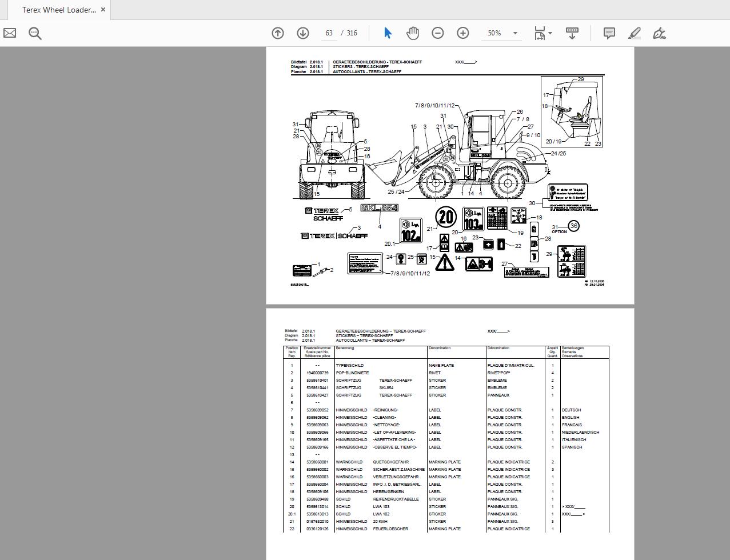
Task: Go to previous page with up arrow
Action: (277, 33)
